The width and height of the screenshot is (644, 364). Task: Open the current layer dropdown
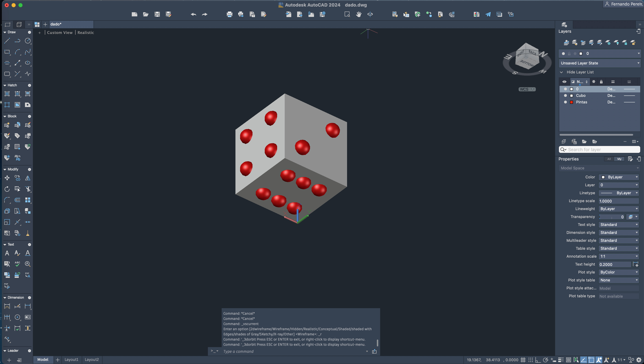(x=600, y=54)
